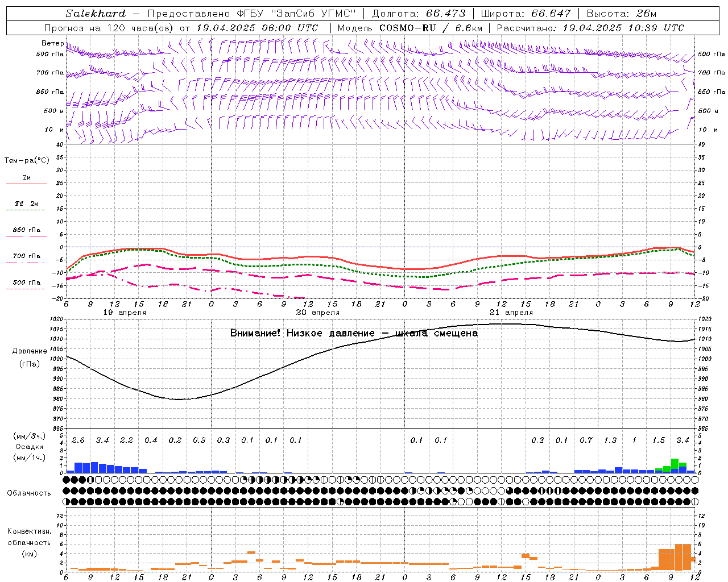Click the "Высота: 26м" elevation field
This screenshot has height=582, width=728.
(x=621, y=14)
